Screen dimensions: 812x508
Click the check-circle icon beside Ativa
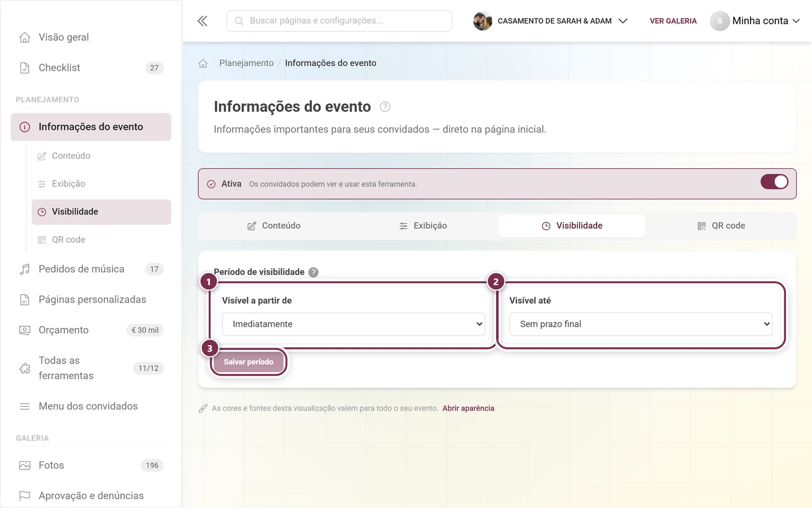211,184
